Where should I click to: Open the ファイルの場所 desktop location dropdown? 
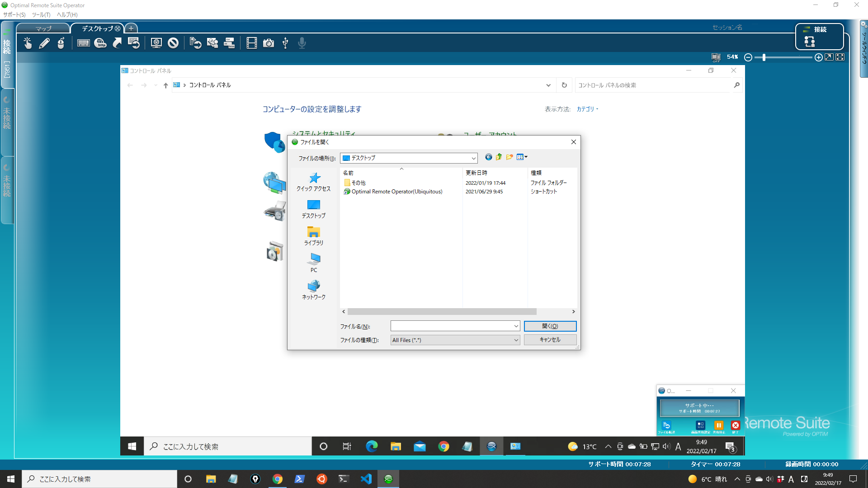point(473,158)
